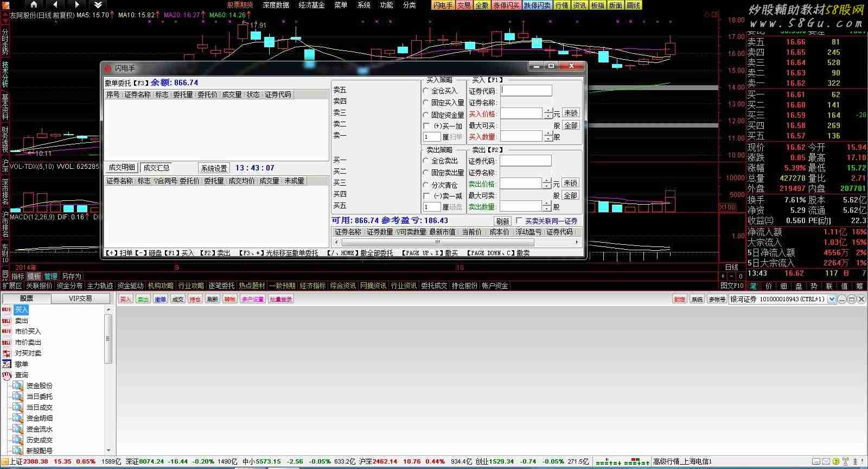Tick the 买卖关联同一证券 checkbox

(519, 221)
